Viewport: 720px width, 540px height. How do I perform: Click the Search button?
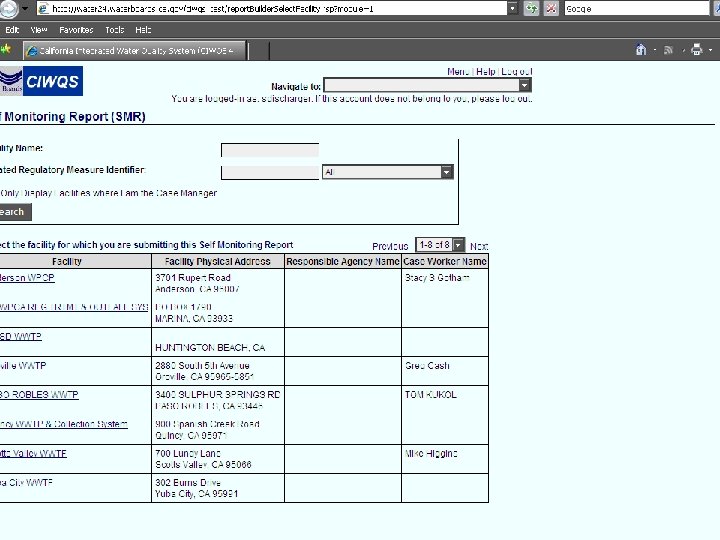point(14,212)
